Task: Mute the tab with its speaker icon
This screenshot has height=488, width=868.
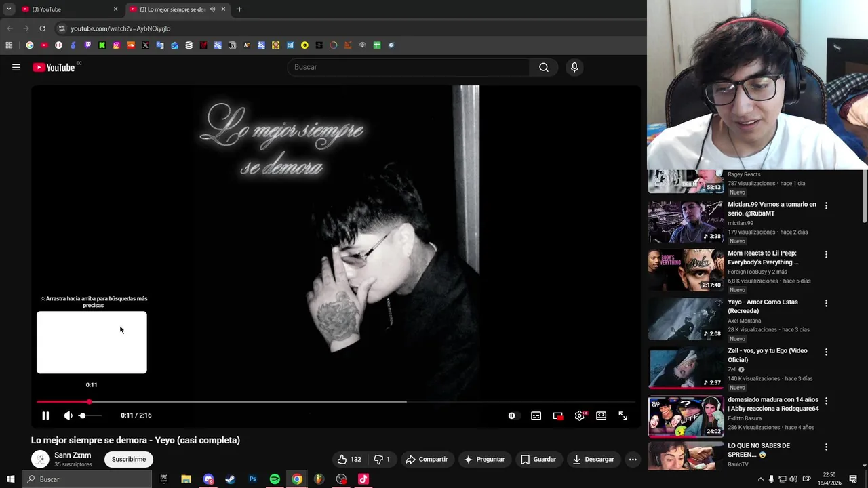Action: (212, 9)
